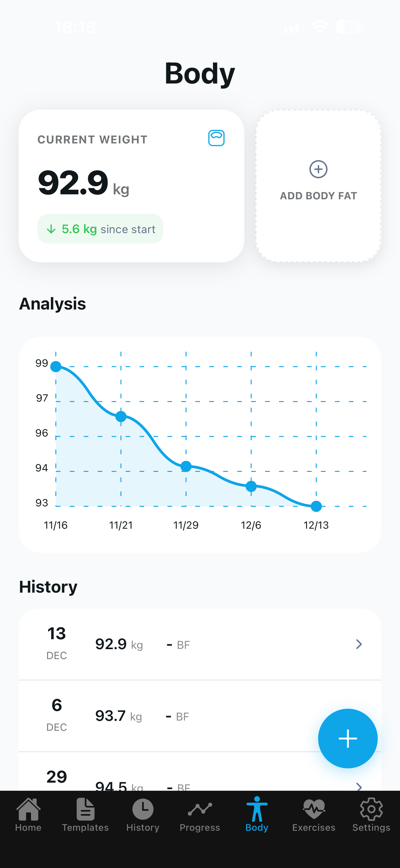
Task: Select the 11/16 data point on chart
Action: click(56, 367)
